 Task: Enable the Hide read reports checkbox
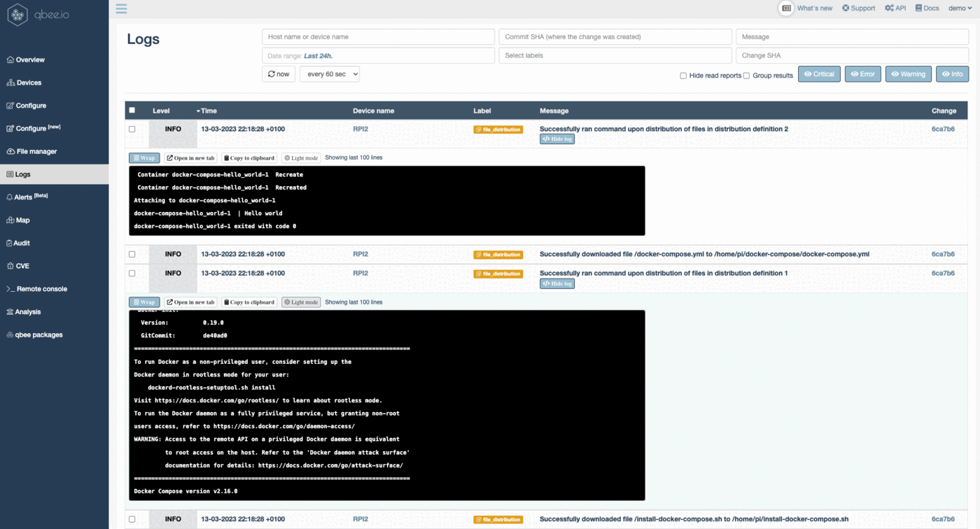pos(682,76)
